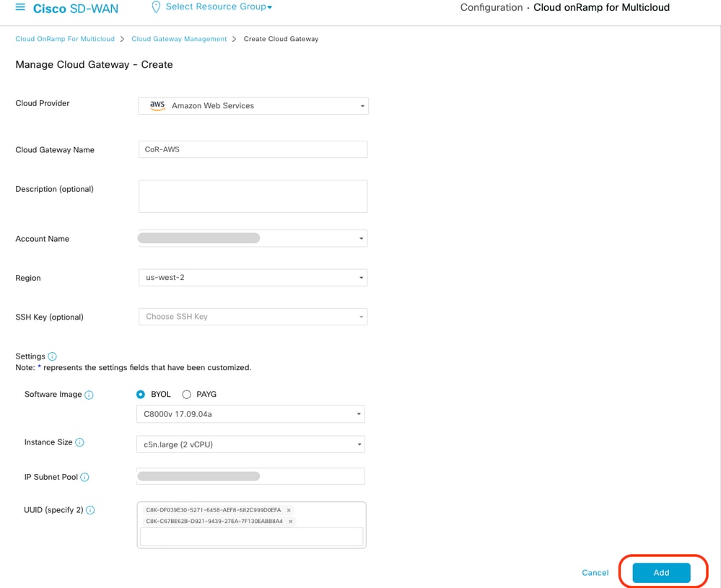Open the Region dropdown showing us-west-2
The width and height of the screenshot is (721, 588).
253,278
